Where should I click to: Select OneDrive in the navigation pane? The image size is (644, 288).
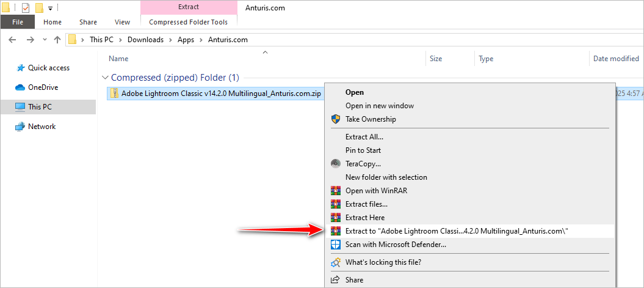point(43,87)
